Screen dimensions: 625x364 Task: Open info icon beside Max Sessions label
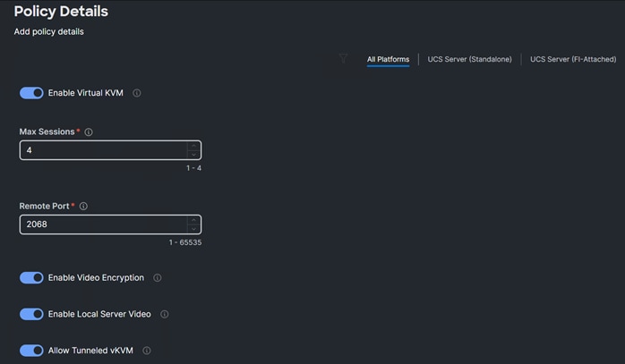point(89,131)
